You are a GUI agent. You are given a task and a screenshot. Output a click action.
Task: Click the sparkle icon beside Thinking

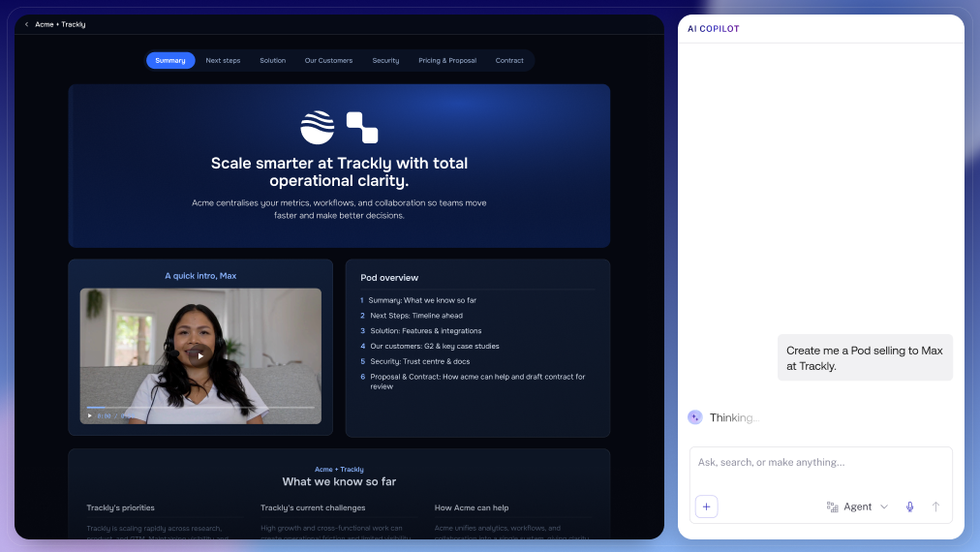695,417
